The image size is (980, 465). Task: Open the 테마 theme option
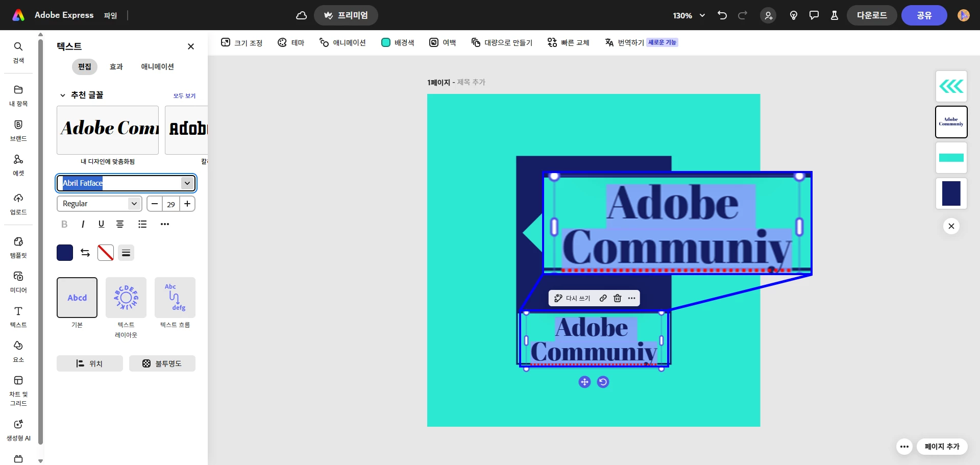tap(291, 42)
